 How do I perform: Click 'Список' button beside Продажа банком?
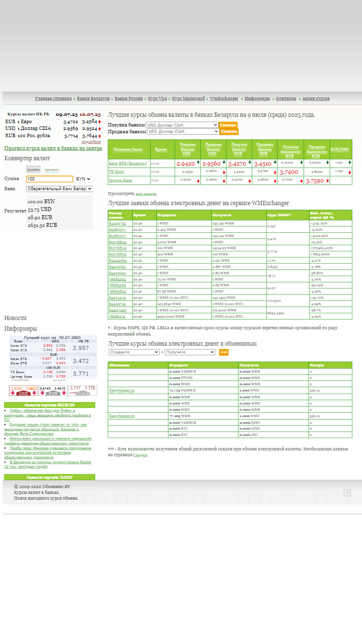(x=229, y=131)
